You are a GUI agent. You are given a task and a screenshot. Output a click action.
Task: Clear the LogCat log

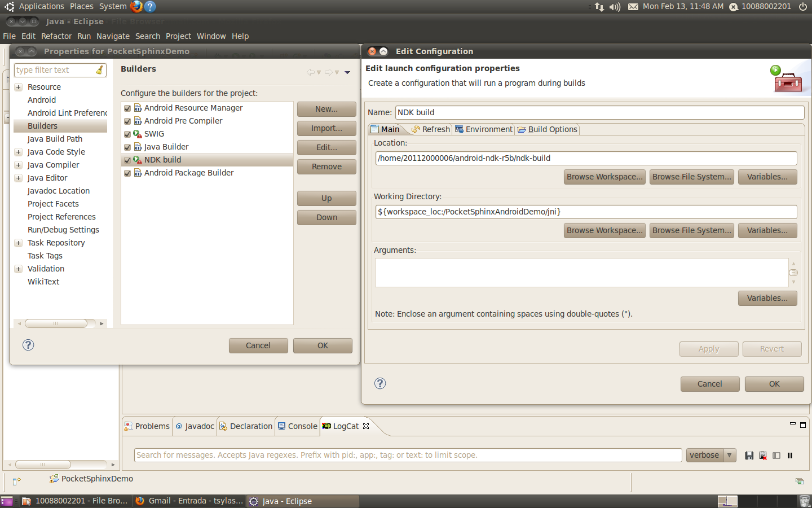click(763, 456)
